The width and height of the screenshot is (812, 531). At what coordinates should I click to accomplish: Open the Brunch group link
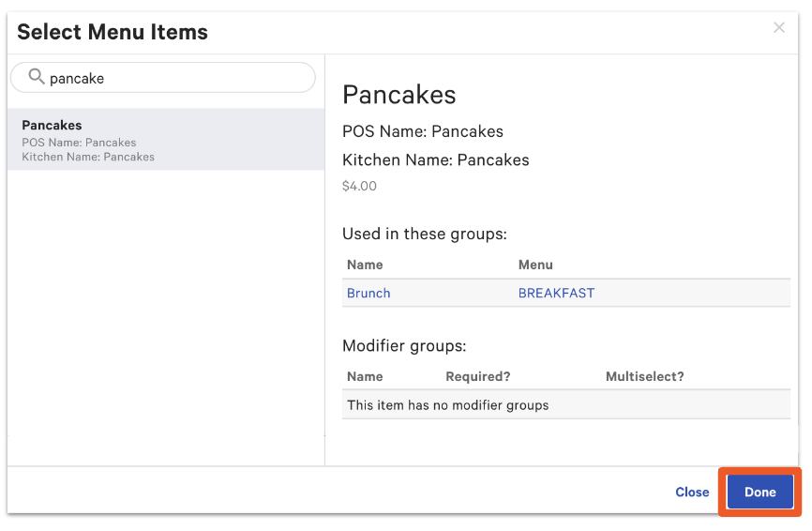click(368, 293)
